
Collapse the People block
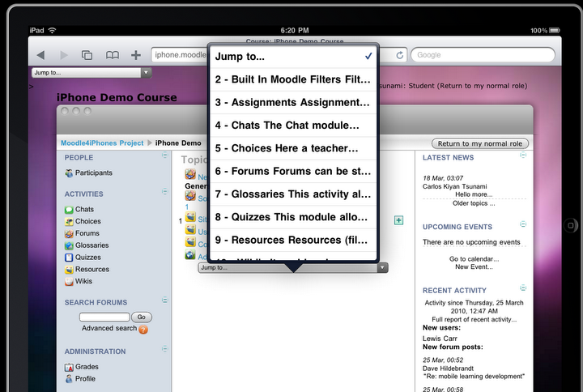pos(164,155)
